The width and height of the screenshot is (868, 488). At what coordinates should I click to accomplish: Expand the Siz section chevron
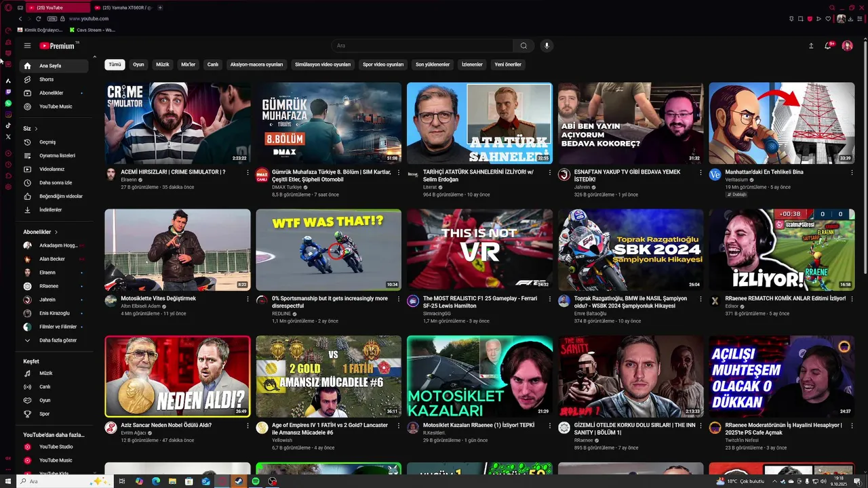pos(36,129)
